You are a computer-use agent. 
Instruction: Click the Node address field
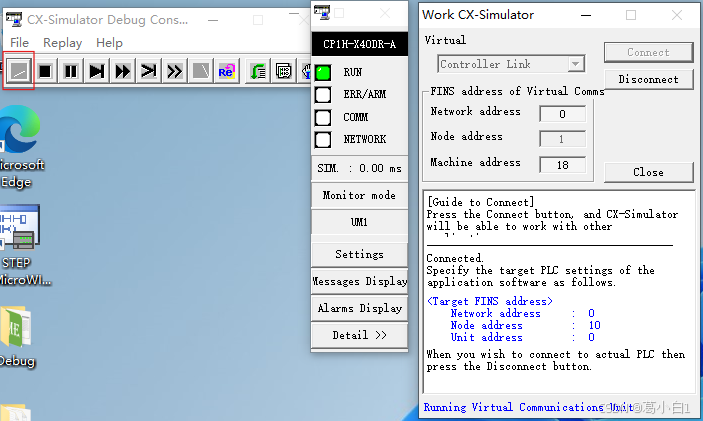pos(562,139)
